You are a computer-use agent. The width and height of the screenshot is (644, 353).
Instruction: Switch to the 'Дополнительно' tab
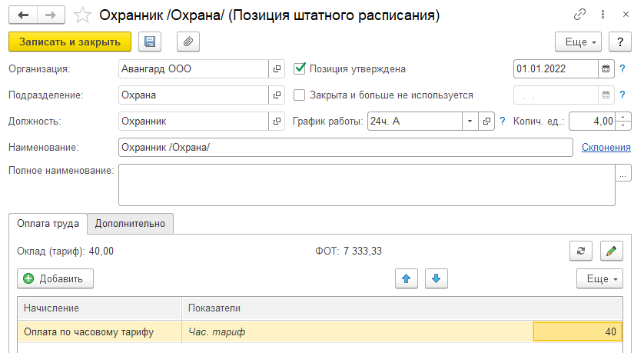(130, 224)
